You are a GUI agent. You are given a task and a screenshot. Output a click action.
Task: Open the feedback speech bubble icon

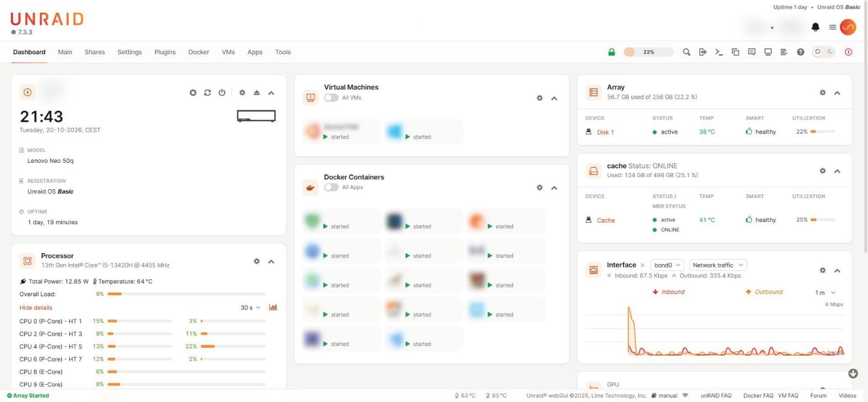click(751, 52)
